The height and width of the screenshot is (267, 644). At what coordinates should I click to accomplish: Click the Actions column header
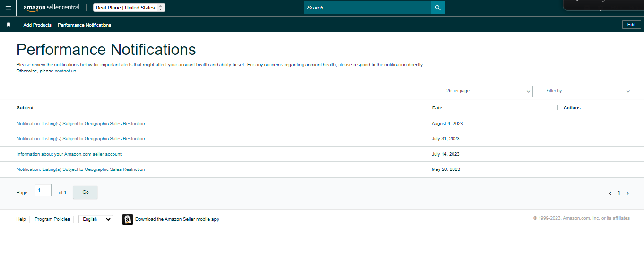coord(572,108)
